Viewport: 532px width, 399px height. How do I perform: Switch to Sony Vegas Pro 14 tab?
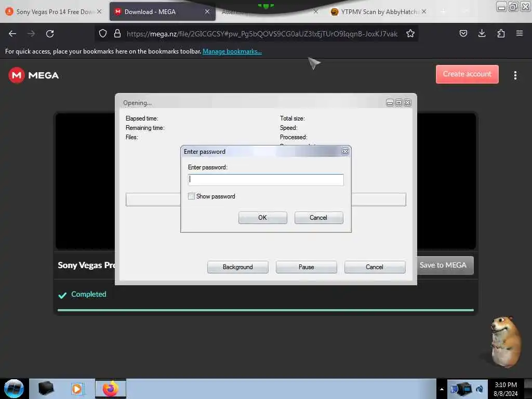click(x=54, y=11)
